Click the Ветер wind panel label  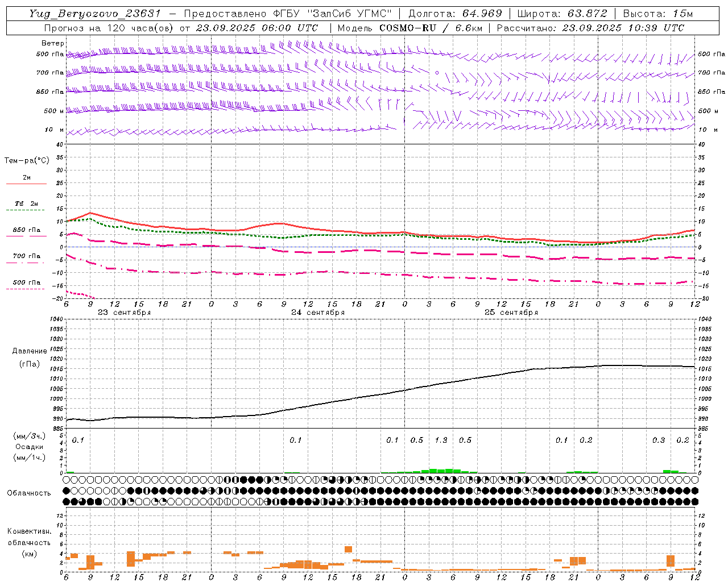tap(52, 43)
